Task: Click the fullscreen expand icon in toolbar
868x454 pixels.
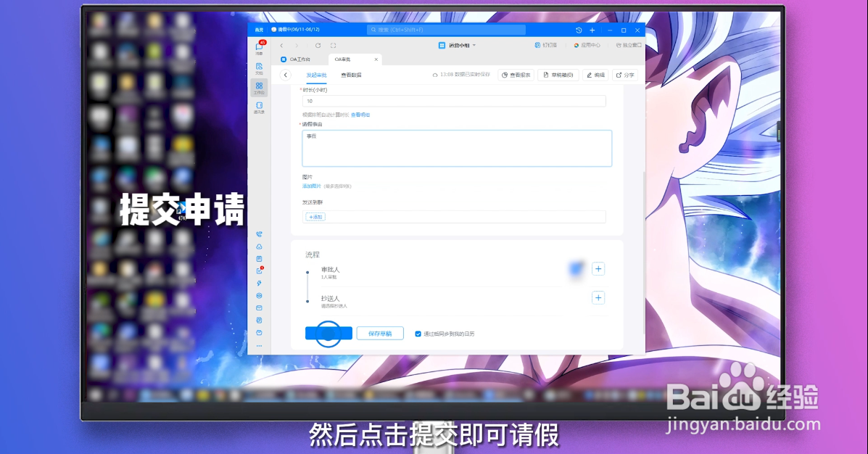Action: (x=333, y=46)
